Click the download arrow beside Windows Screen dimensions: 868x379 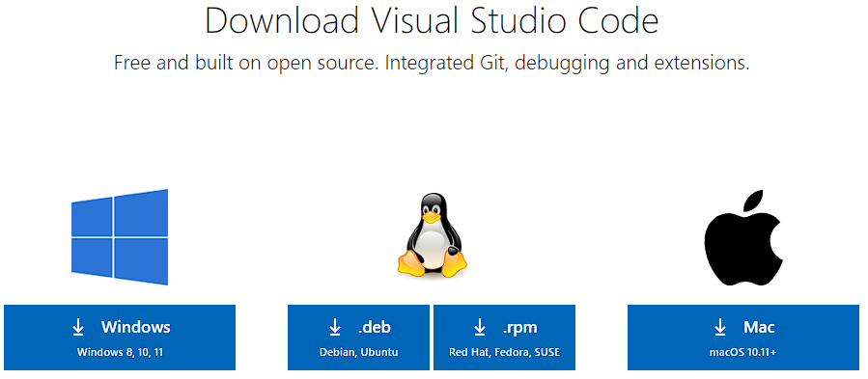pyautogui.click(x=78, y=328)
